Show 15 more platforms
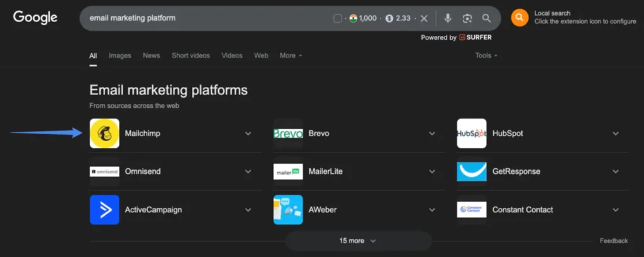This screenshot has height=257, width=644. click(358, 241)
